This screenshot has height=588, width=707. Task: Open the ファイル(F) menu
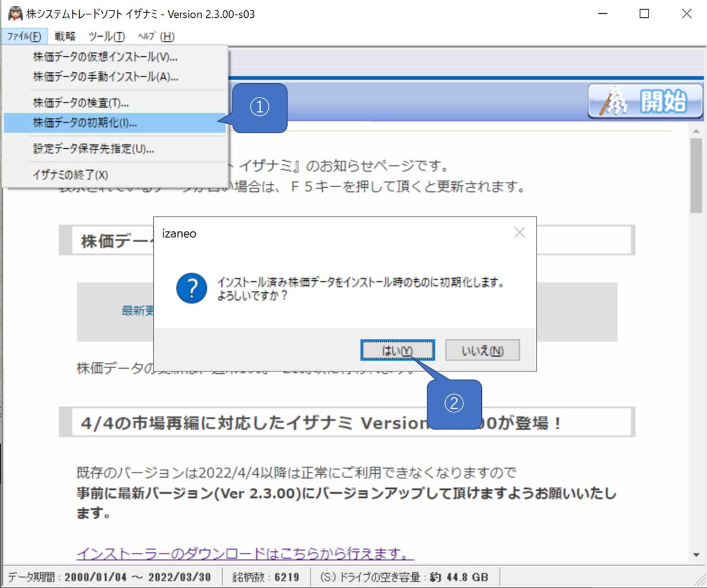(x=24, y=36)
